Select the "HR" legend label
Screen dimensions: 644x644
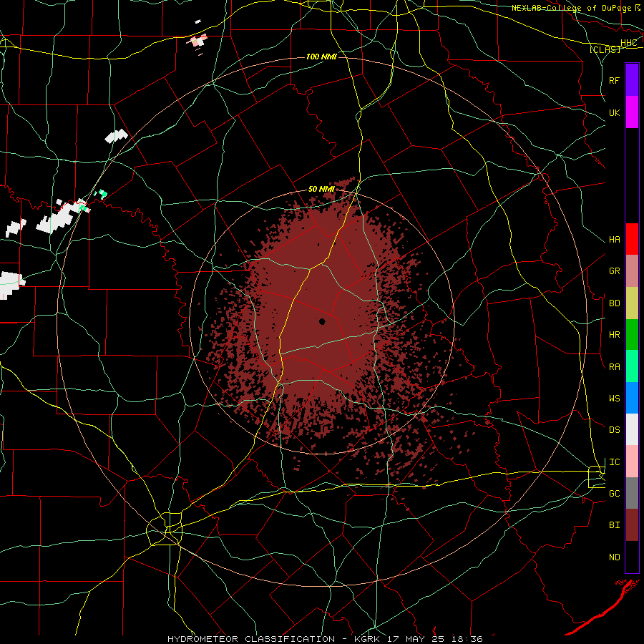(x=615, y=335)
